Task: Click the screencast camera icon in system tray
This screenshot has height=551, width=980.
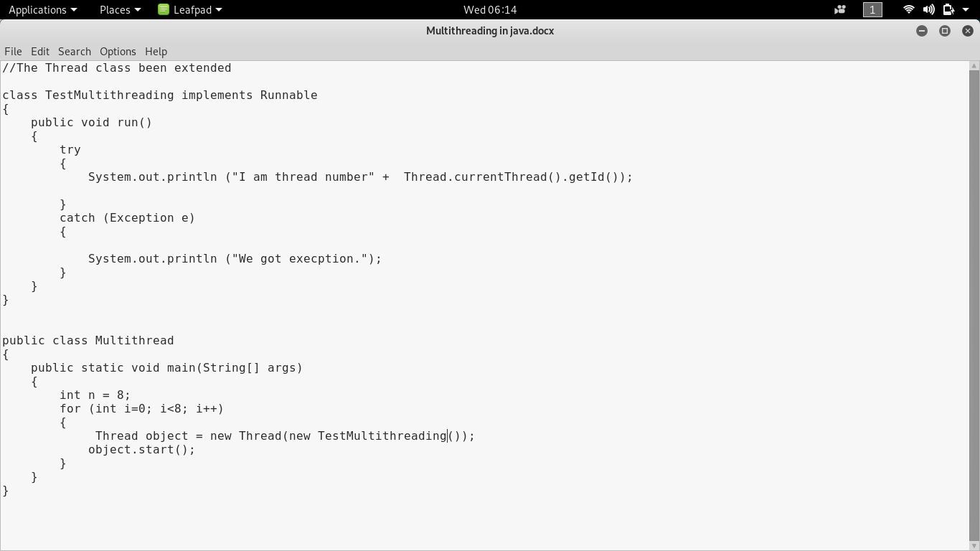Action: click(x=839, y=9)
